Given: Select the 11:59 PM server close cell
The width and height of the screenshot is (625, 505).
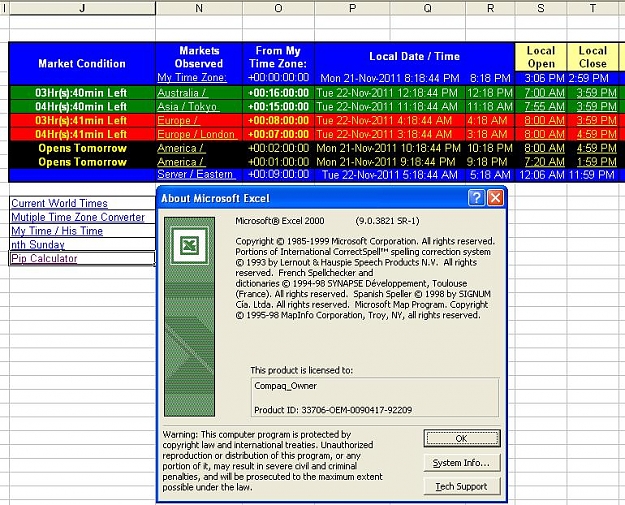Looking at the screenshot, I should [593, 175].
